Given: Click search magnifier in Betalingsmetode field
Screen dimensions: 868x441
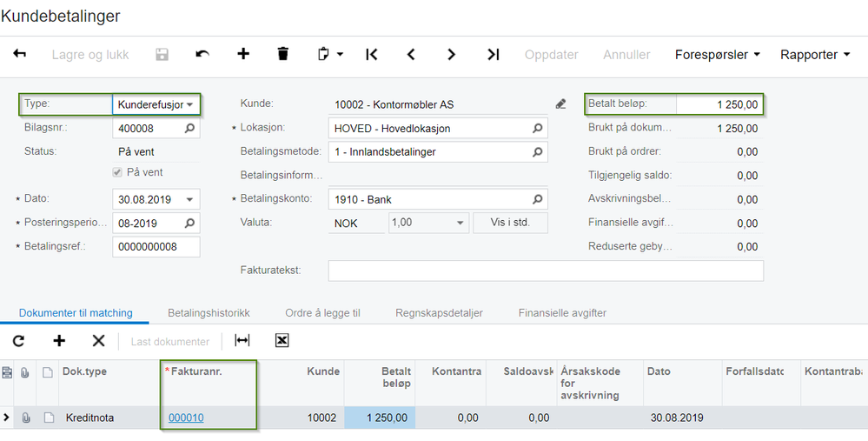Looking at the screenshot, I should pos(537,152).
